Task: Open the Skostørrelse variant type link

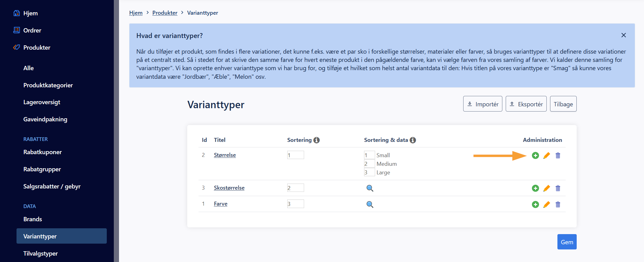Action: coord(229,188)
